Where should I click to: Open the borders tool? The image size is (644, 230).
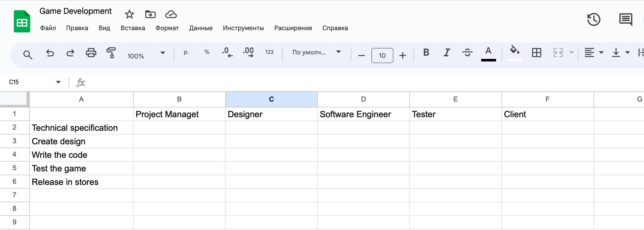[536, 53]
